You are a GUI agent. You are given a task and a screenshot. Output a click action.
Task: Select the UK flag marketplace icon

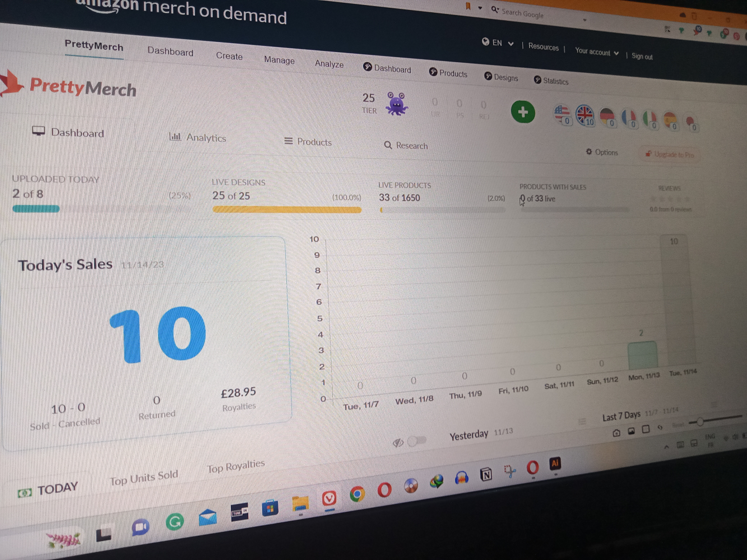(585, 115)
